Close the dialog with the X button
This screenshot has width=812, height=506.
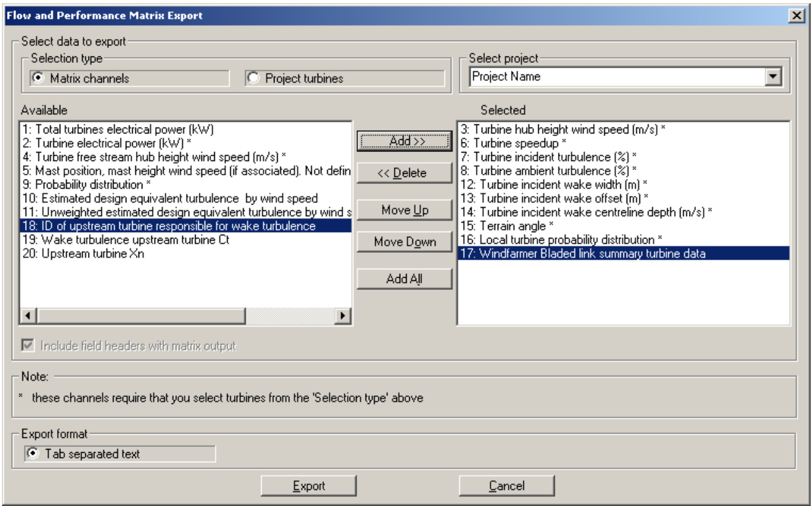[796, 15]
